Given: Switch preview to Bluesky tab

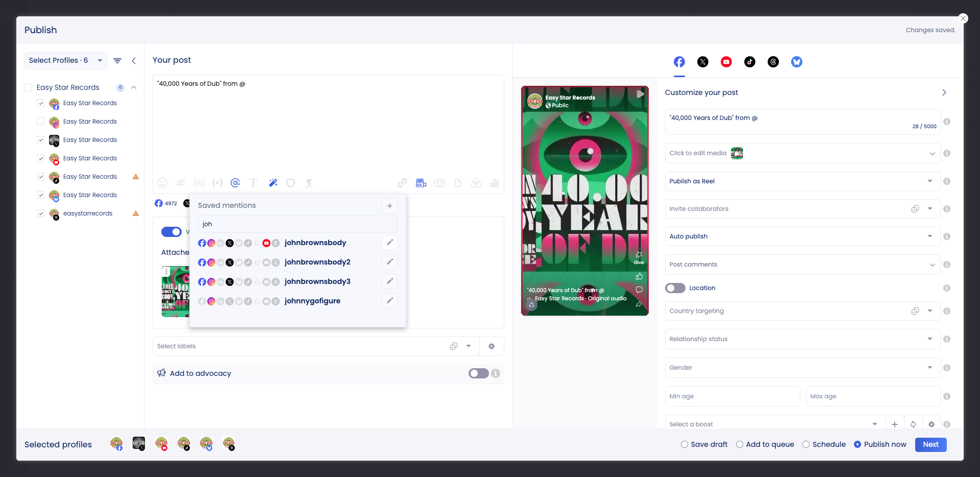Looking at the screenshot, I should (797, 62).
